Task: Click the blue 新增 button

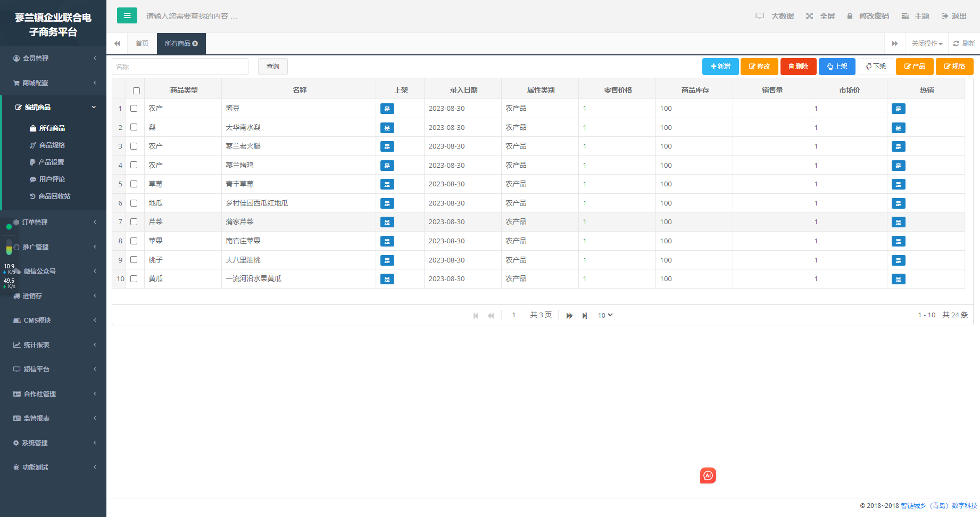Action: (720, 67)
